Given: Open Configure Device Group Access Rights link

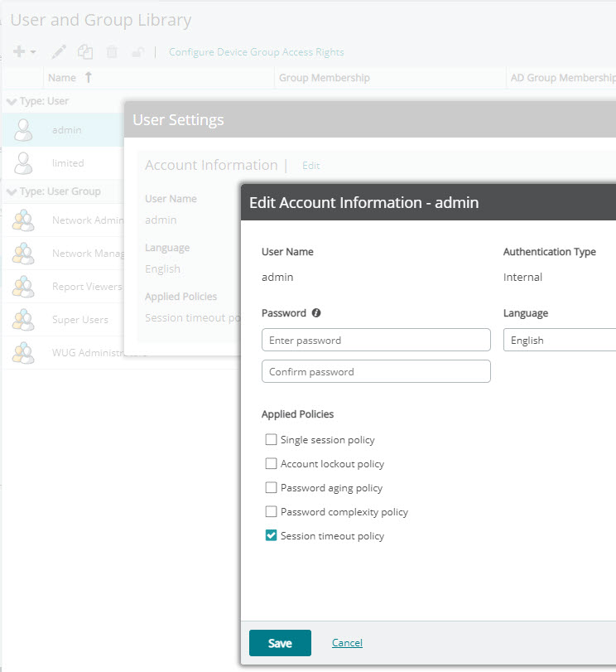Looking at the screenshot, I should coord(256,52).
